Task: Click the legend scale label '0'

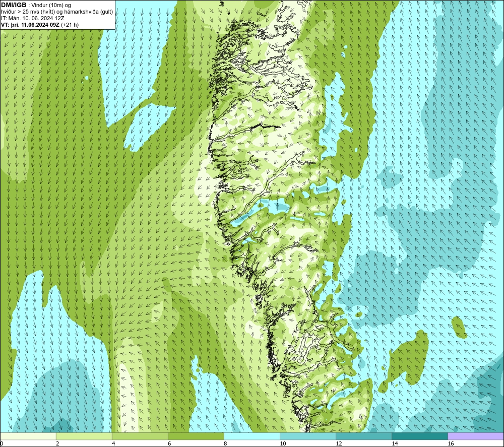Action: 2,444
